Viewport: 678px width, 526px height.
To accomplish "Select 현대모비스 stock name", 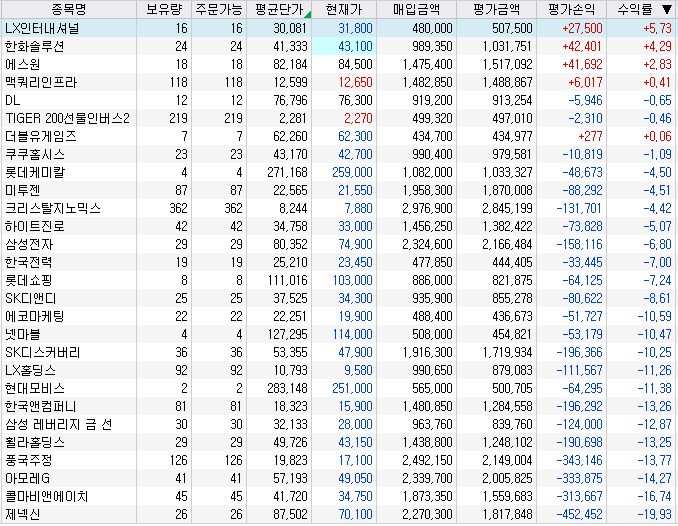I will 35,389.
